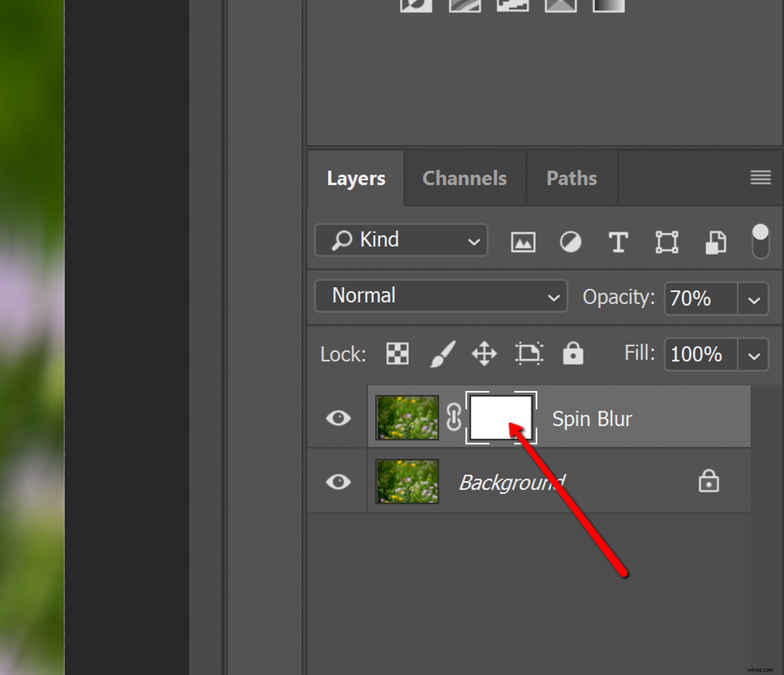
Task: Filter layers by pixel layers icon
Action: (523, 241)
